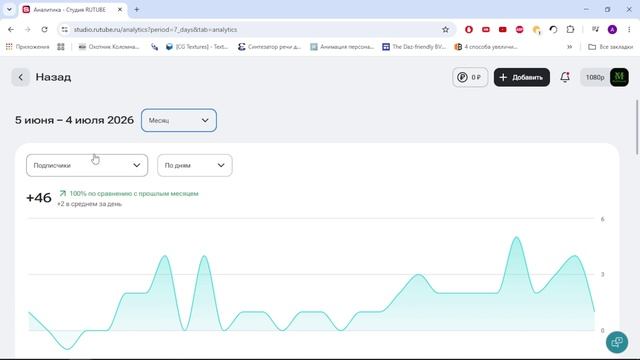Open the ruble balance indicator
This screenshot has height=360, width=640.
[x=470, y=77]
